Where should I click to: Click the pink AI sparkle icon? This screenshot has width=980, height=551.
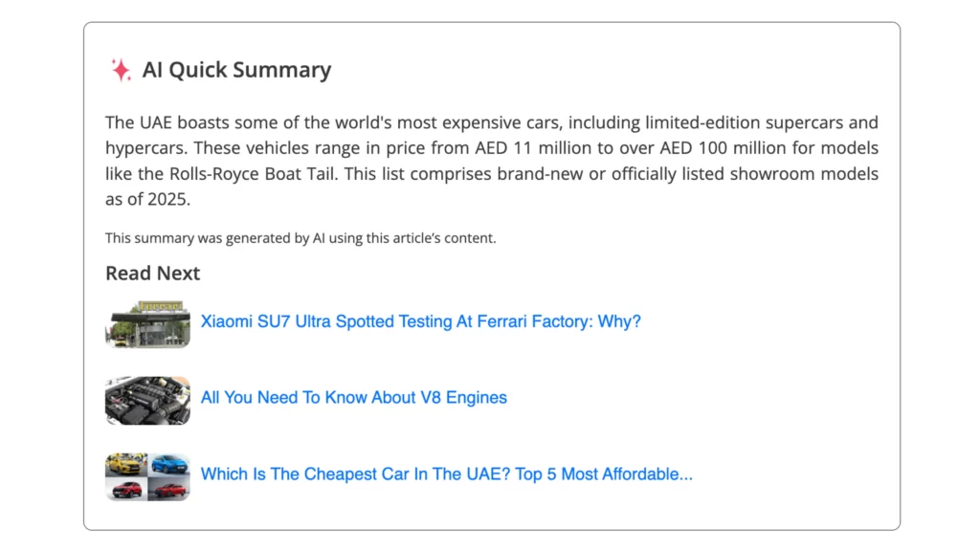(x=121, y=70)
